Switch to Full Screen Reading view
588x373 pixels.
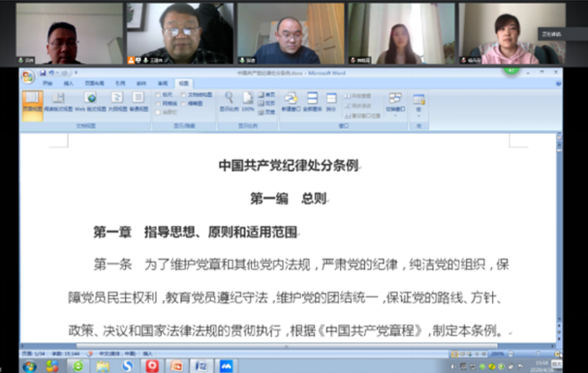pos(58,101)
